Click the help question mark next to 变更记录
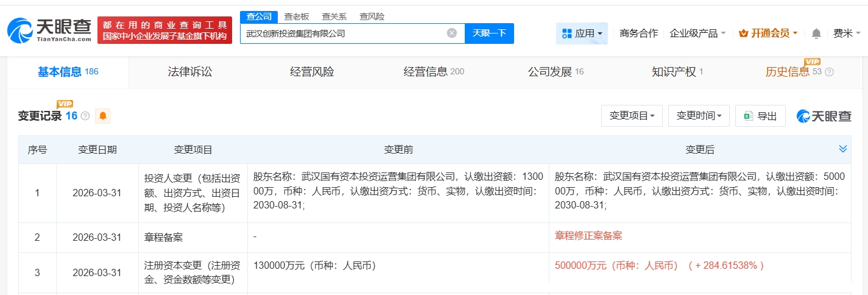Image resolution: width=868 pixels, height=295 pixels. [x=85, y=116]
